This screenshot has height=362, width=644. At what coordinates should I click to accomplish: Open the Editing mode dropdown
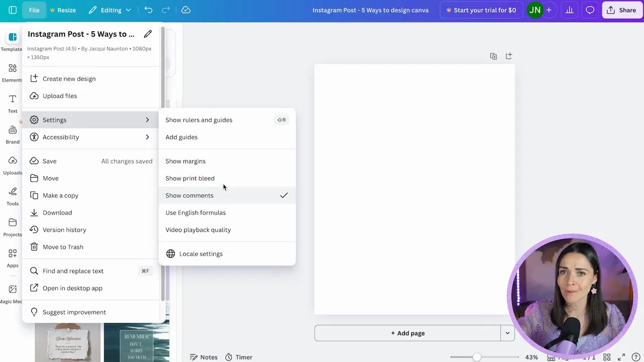coord(111,10)
